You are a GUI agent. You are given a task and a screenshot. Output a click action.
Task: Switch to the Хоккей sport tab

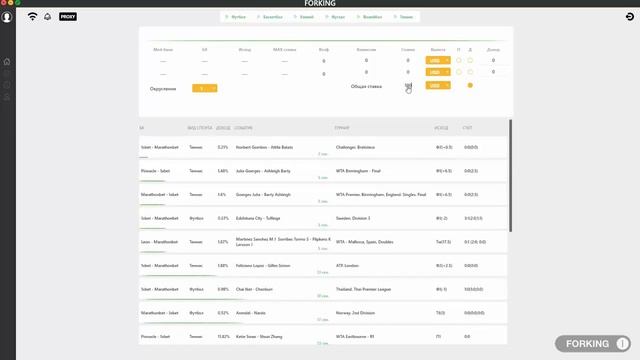tap(304, 17)
